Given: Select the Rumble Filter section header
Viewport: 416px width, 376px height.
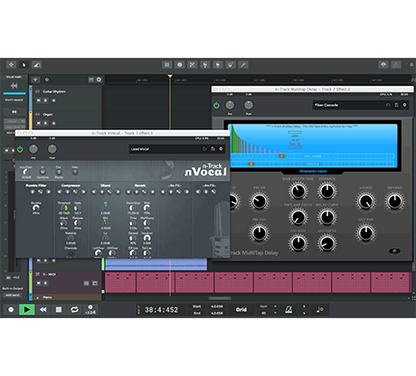Looking at the screenshot, I should tap(36, 185).
